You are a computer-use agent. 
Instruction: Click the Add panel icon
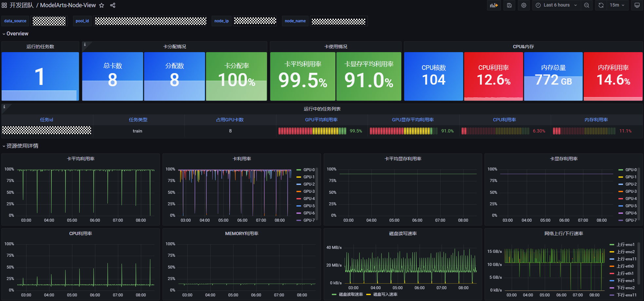coord(494,5)
